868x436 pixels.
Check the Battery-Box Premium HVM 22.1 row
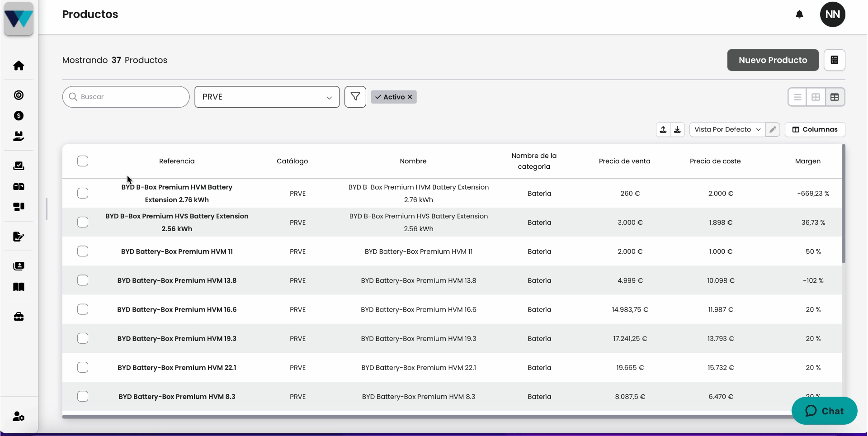point(83,367)
